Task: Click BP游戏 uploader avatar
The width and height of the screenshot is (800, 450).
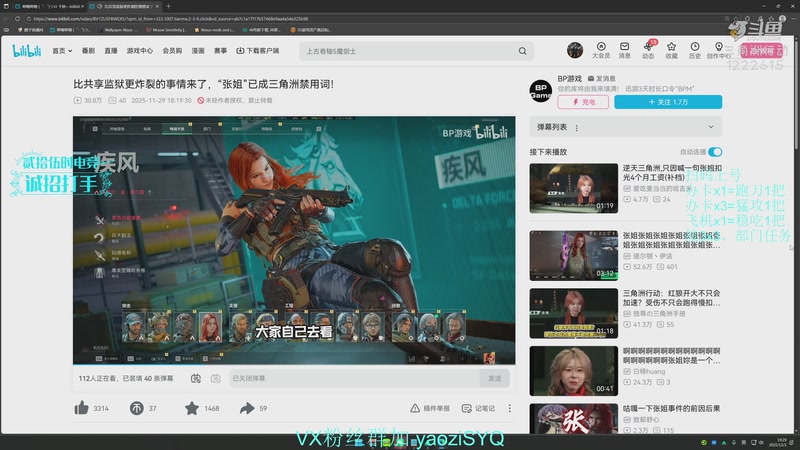Action: 541,91
